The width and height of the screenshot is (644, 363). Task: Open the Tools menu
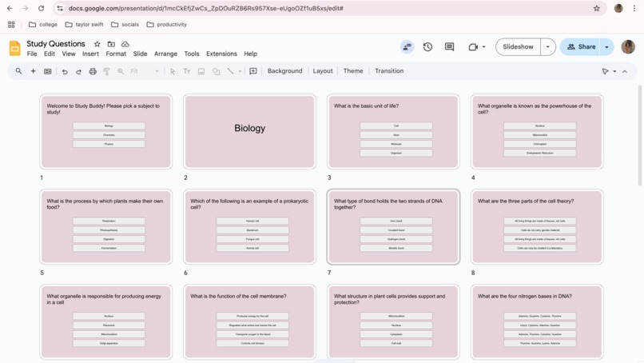(x=192, y=54)
